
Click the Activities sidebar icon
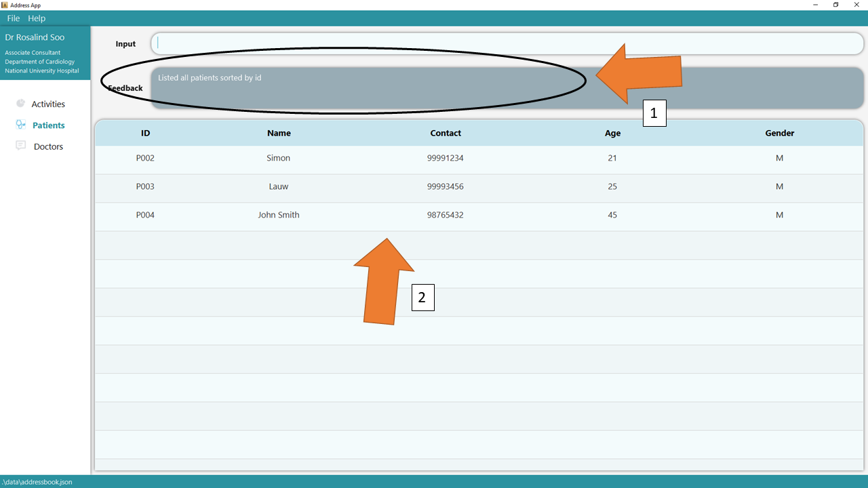pos(20,104)
